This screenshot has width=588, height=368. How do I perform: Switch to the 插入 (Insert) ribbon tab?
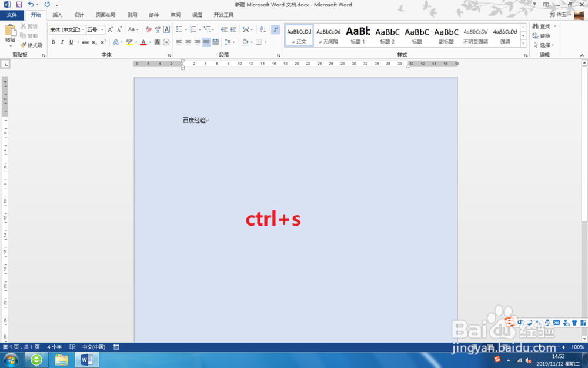tap(56, 15)
